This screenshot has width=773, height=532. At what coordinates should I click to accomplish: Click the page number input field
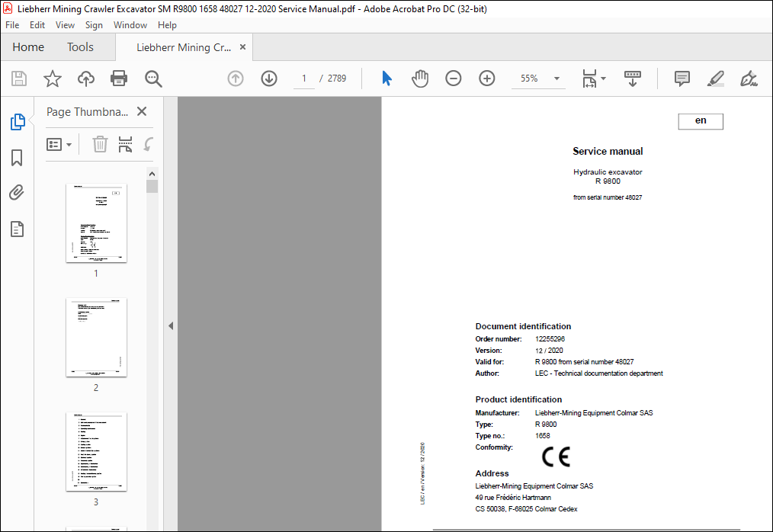(304, 79)
